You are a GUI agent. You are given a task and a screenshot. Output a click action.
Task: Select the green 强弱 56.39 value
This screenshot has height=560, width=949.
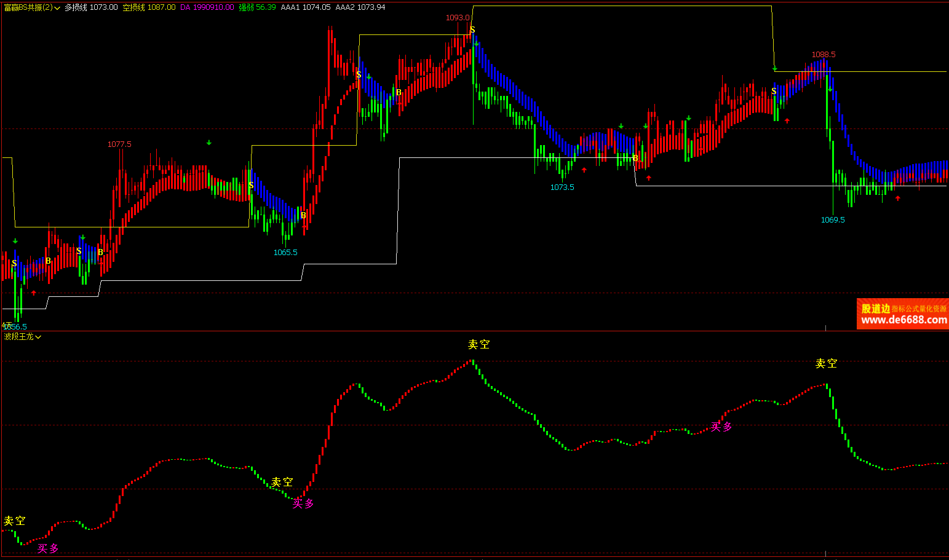click(257, 7)
